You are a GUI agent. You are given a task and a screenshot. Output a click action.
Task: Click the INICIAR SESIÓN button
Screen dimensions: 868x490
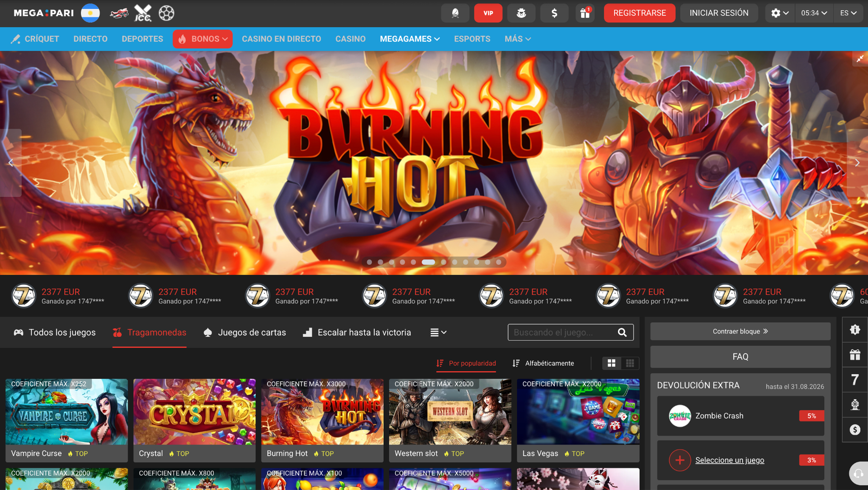coord(719,13)
